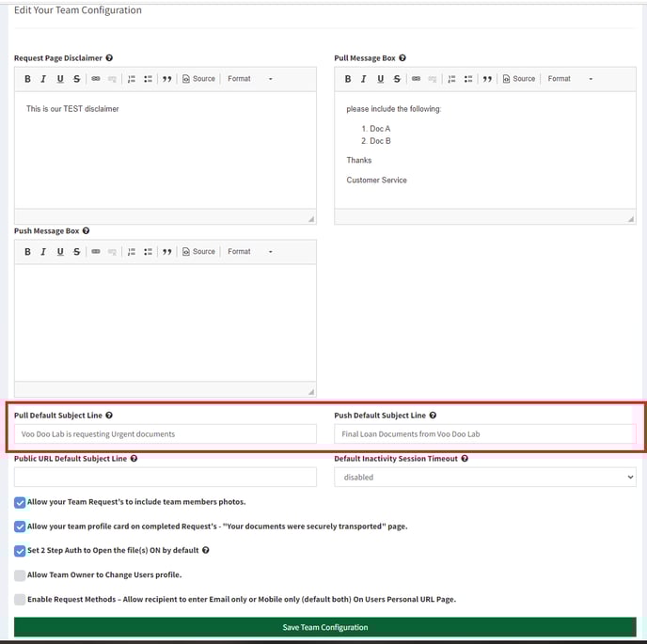Insert numbered list in Push Message Box editor
Screen dimensions: 647x644
coord(132,252)
